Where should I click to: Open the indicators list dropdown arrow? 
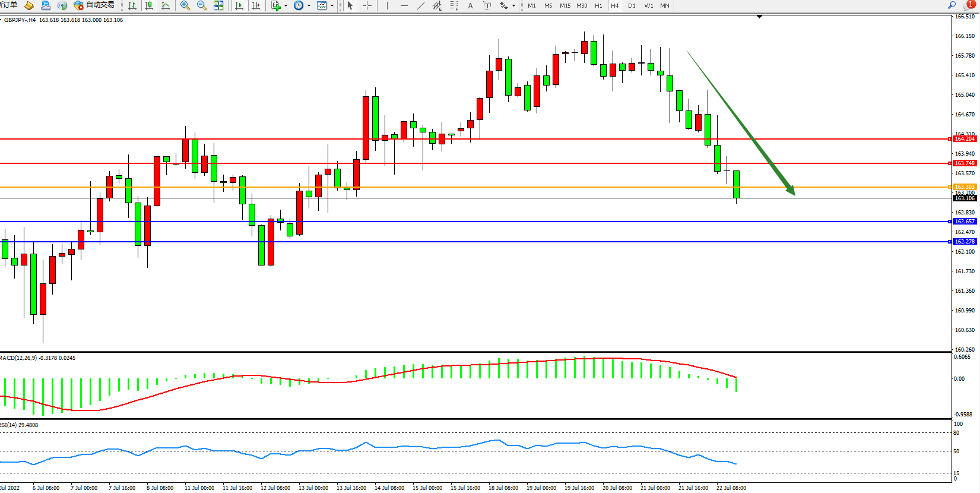[286, 6]
